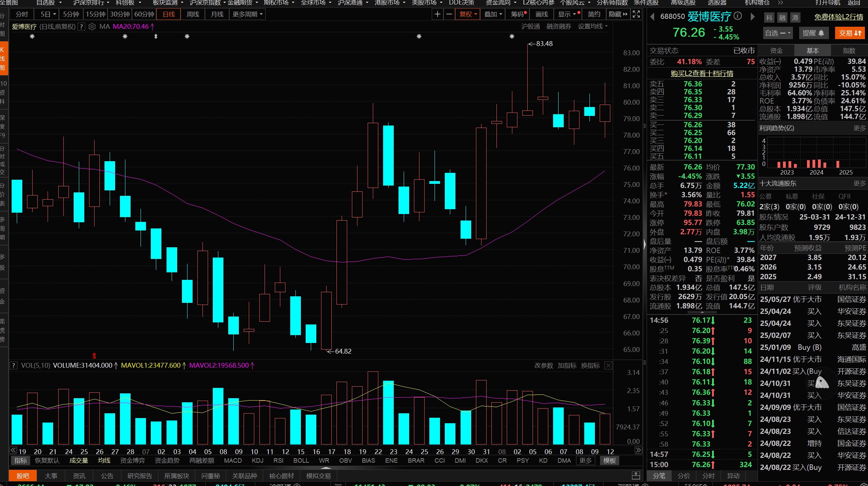Switch to 周线 weekly period tab
This screenshot has height=486, width=868.
click(193, 14)
